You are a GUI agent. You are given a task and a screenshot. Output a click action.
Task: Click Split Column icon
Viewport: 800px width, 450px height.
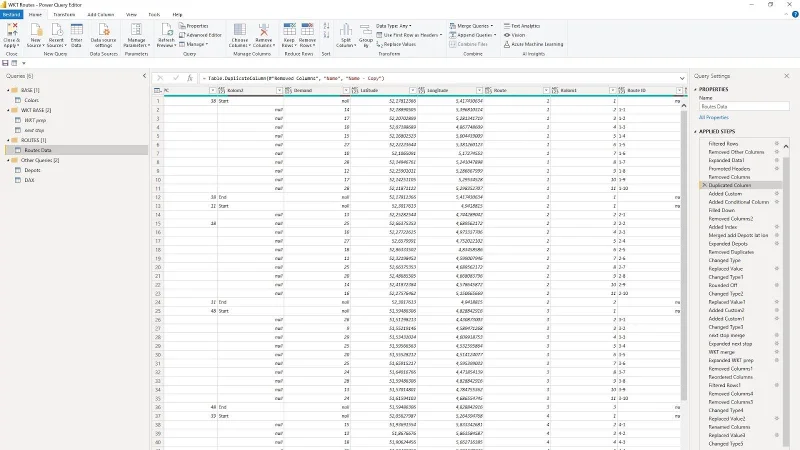(346, 30)
